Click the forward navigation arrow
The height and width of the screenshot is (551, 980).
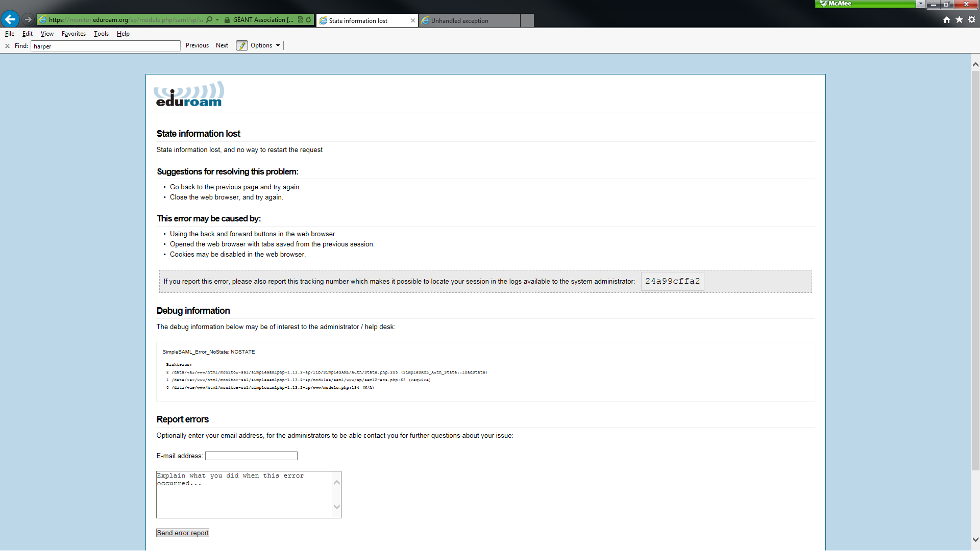[x=28, y=19]
